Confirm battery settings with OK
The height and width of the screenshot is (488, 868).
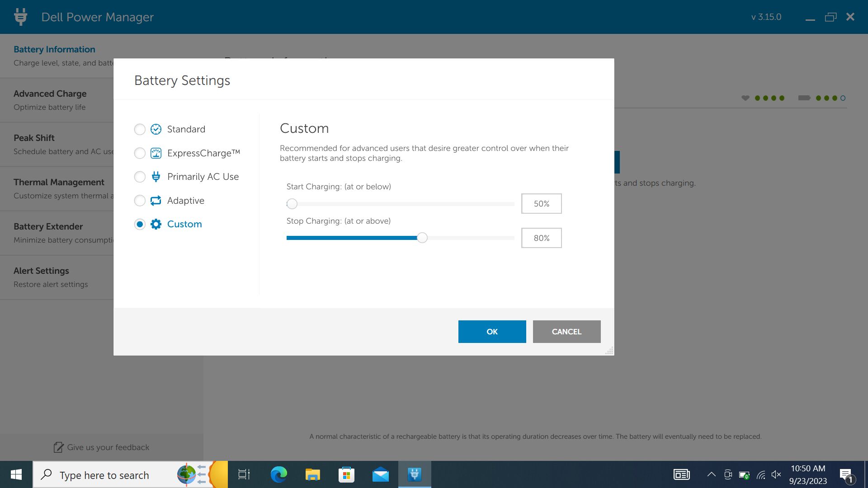tap(492, 332)
